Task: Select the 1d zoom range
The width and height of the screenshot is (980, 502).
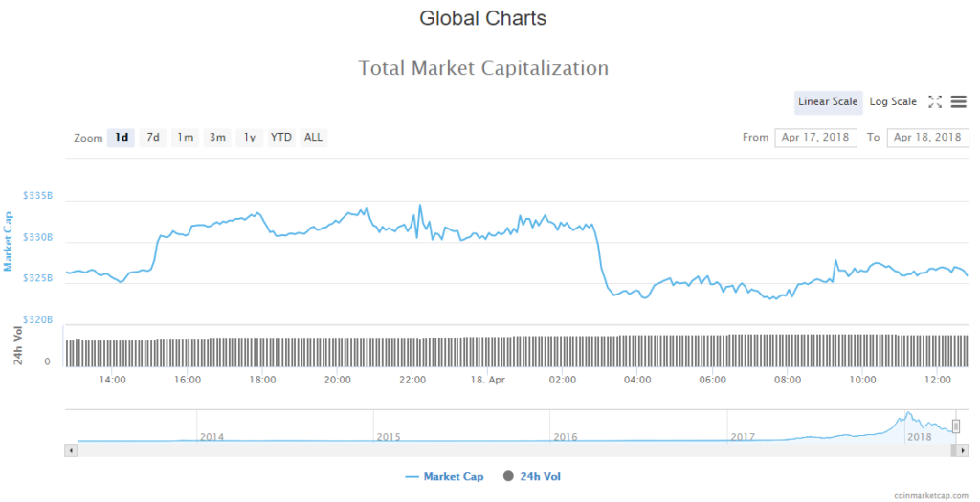Action: [x=122, y=138]
